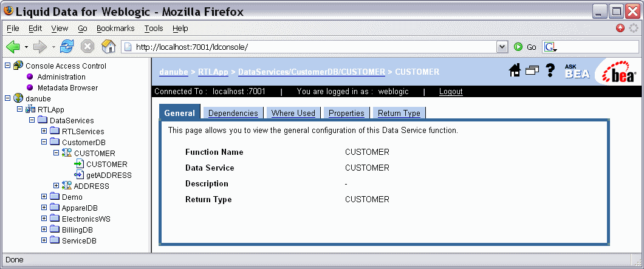Collapse the CustomerDB folder
The height and width of the screenshot is (269, 644).
click(44, 142)
